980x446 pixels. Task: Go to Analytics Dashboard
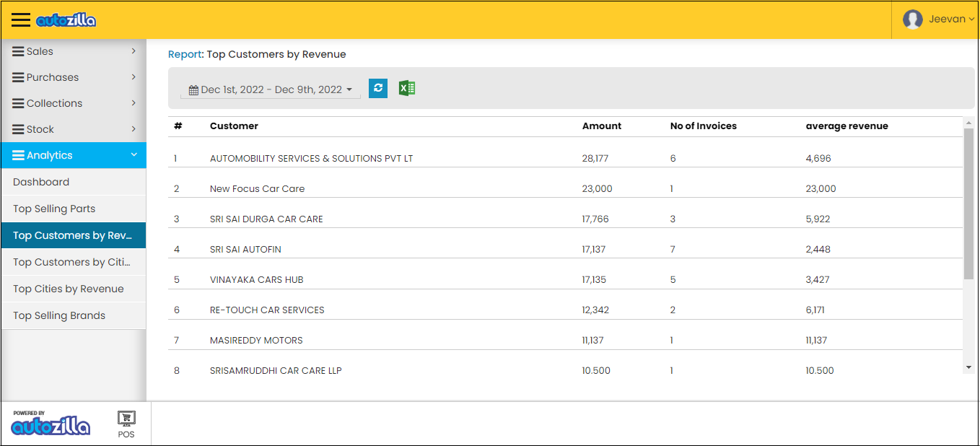(x=74, y=182)
